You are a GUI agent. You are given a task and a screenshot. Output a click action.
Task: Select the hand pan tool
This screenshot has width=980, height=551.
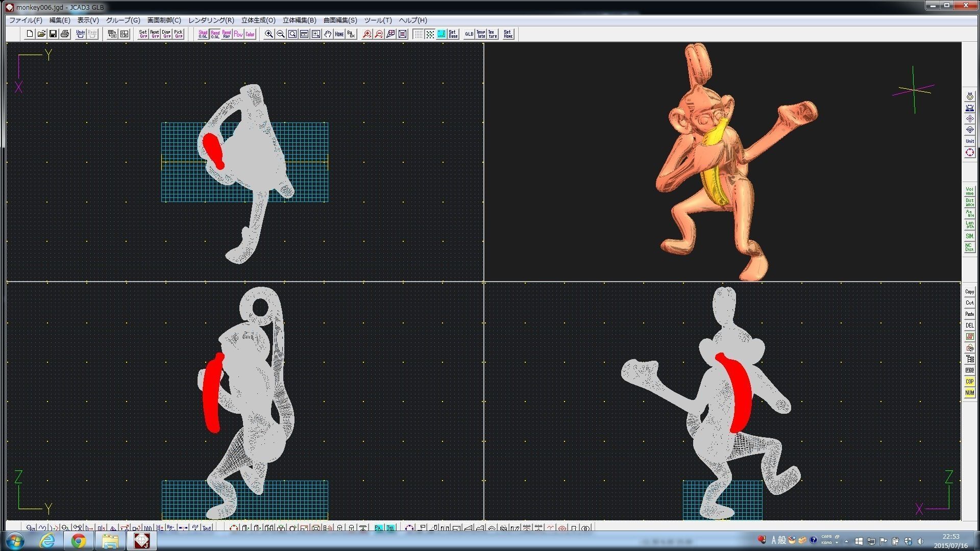click(327, 34)
